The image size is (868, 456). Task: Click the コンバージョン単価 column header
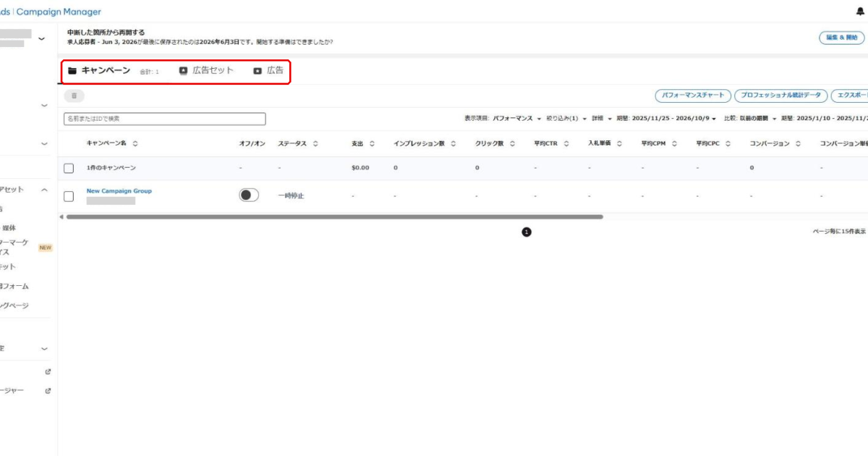pos(844,143)
